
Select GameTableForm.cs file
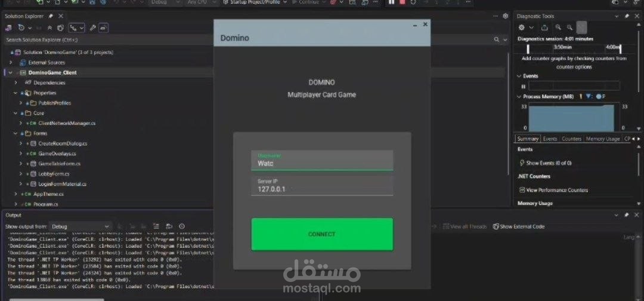(x=59, y=164)
